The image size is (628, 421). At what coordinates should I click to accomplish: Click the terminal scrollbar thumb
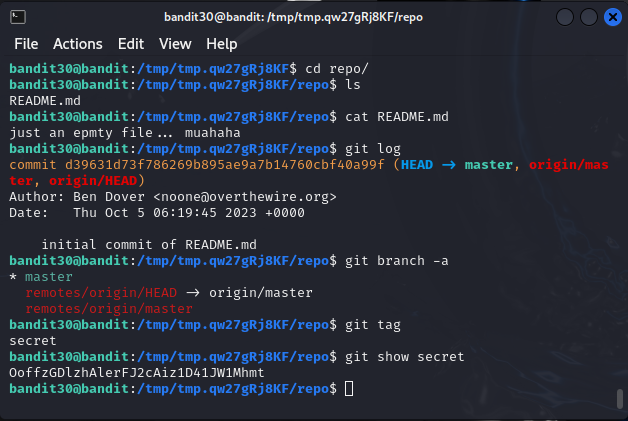click(x=620, y=399)
